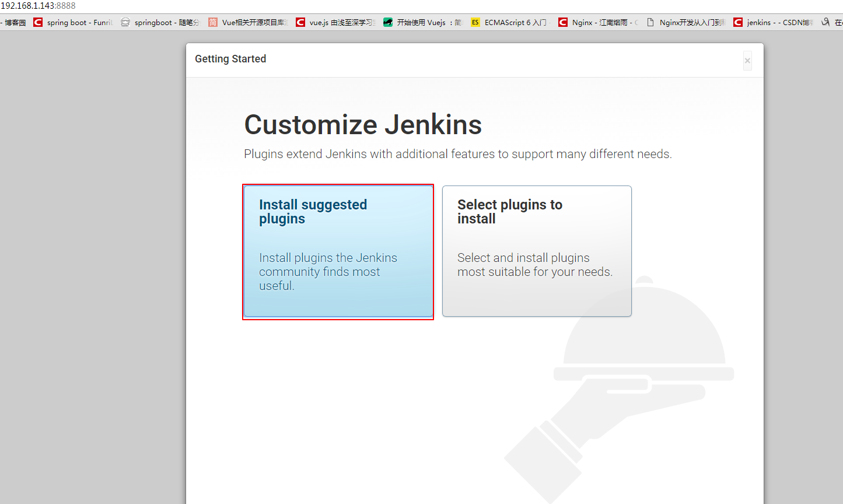Click the Install suggested plugins card

(338, 251)
